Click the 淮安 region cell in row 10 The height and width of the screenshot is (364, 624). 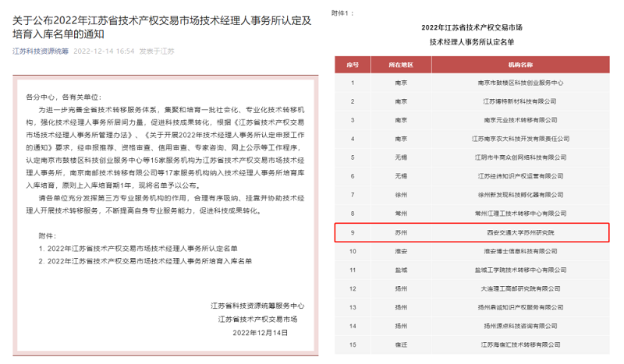click(x=401, y=252)
